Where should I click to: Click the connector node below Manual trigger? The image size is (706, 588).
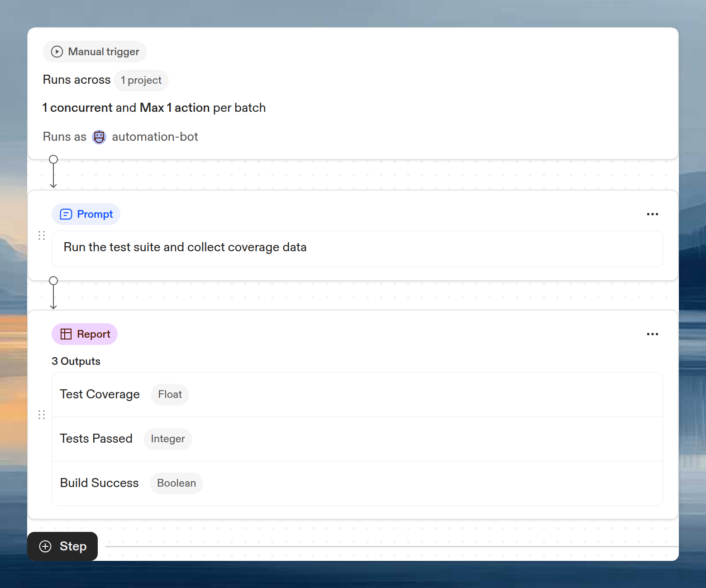[x=53, y=159]
